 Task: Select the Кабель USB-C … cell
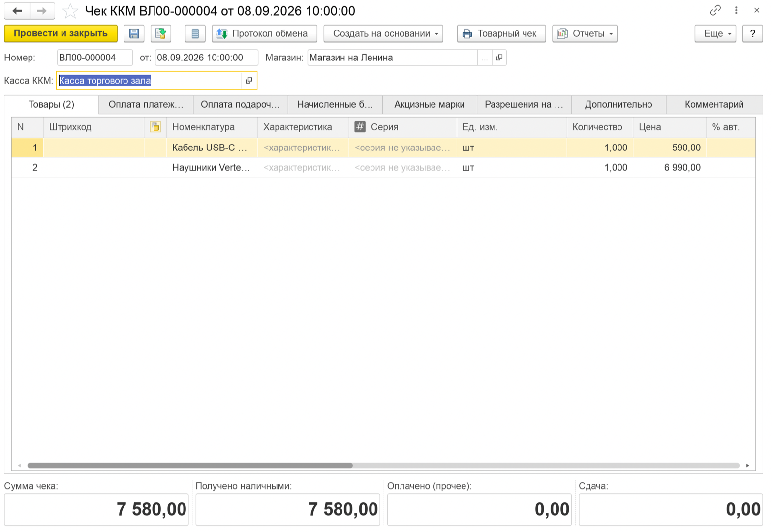pyautogui.click(x=212, y=148)
